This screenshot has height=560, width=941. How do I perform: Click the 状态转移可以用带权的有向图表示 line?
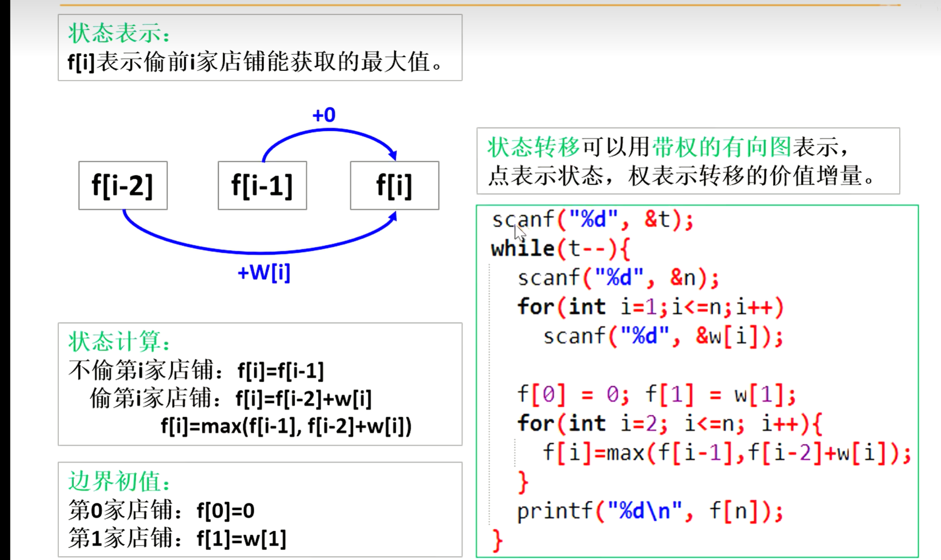668,147
